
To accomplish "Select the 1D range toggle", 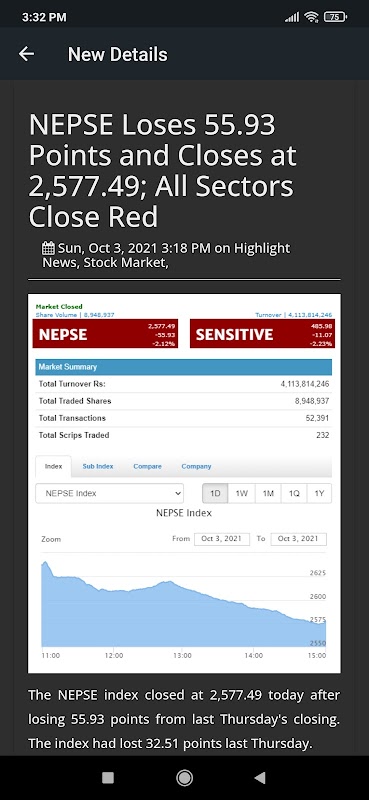I will click(x=215, y=493).
